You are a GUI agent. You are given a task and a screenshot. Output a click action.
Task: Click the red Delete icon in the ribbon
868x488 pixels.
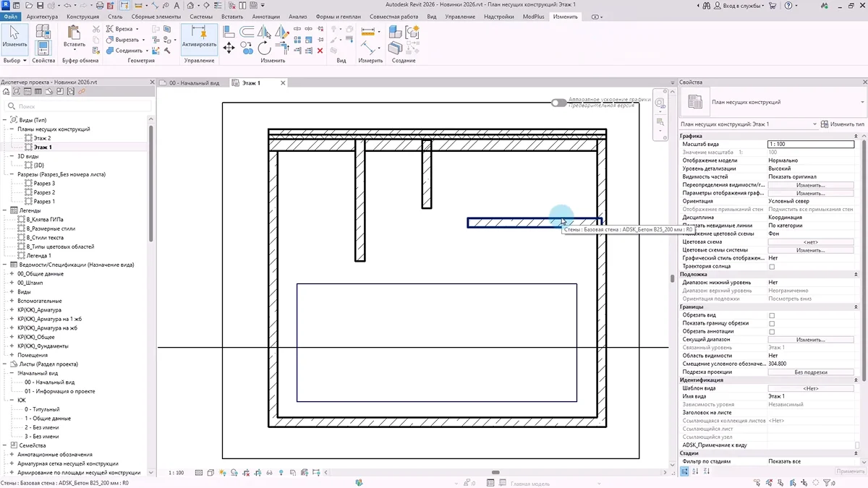pyautogui.click(x=320, y=51)
